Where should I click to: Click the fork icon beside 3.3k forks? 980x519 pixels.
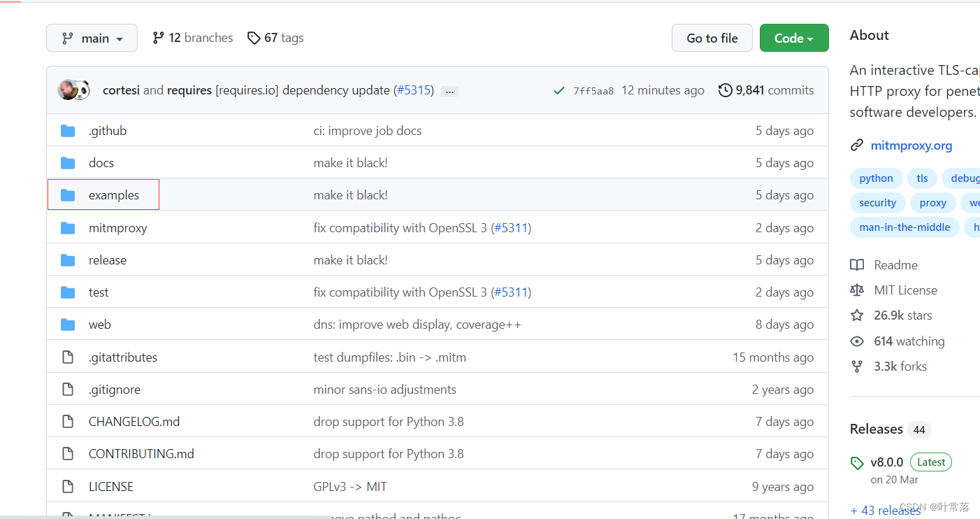click(857, 367)
